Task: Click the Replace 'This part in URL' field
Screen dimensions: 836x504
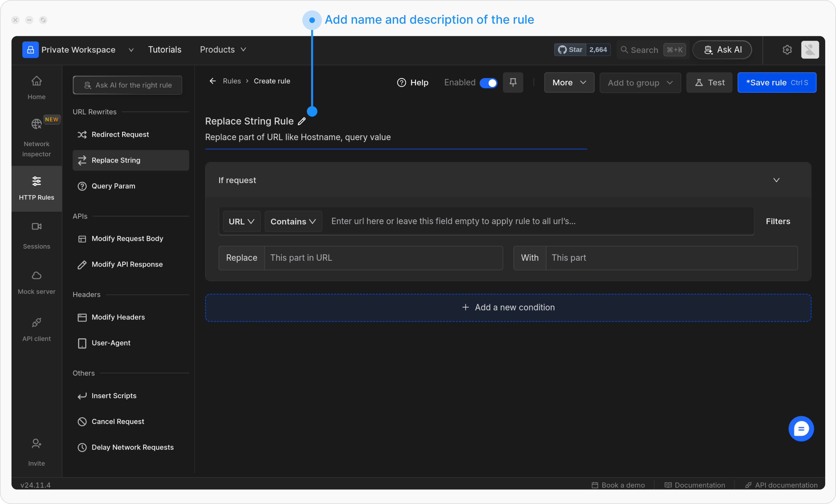Action: click(x=383, y=258)
